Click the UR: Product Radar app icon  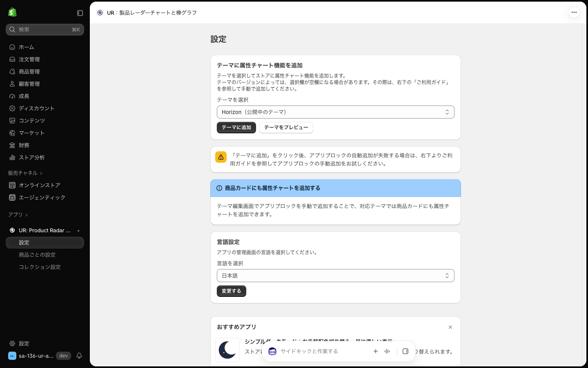coord(12,230)
